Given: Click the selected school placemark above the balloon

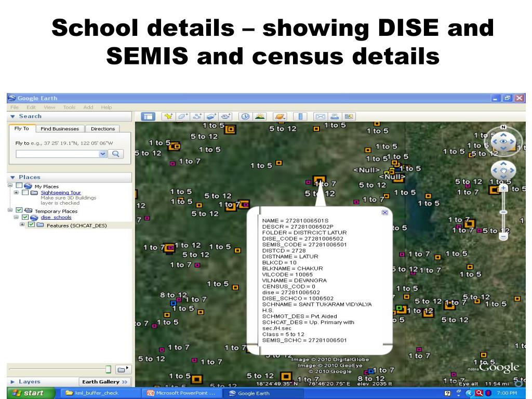Looking at the screenshot, I should pyautogui.click(x=320, y=180).
